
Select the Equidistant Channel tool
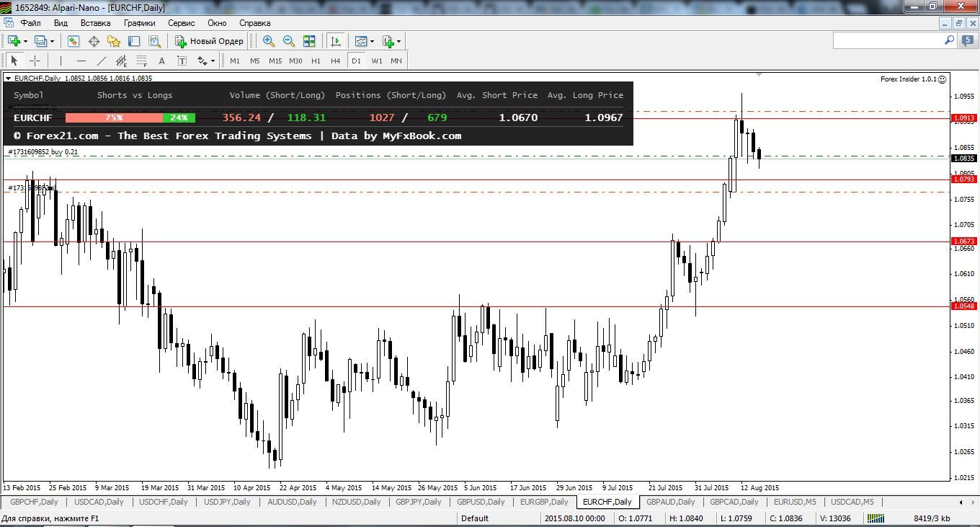(121, 61)
